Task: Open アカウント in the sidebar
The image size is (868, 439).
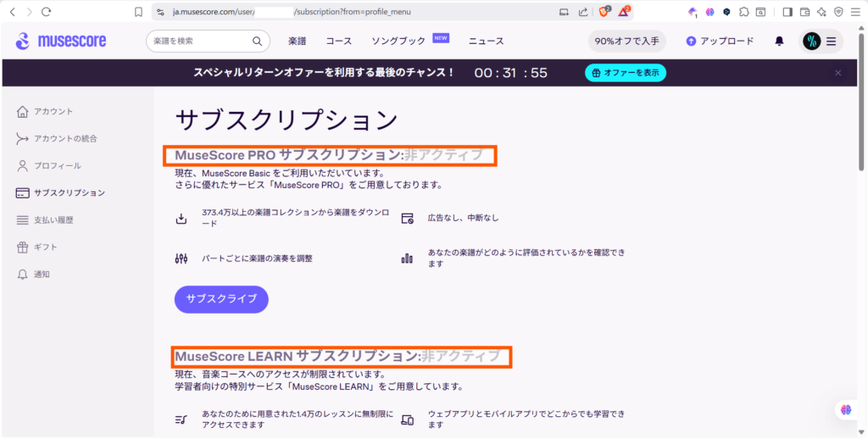Action: point(53,111)
